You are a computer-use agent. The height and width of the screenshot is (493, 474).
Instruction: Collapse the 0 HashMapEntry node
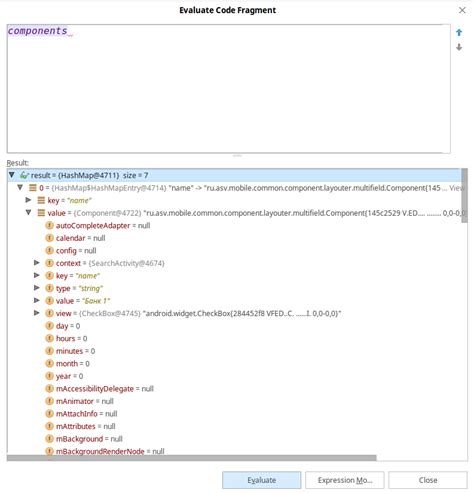20,187
